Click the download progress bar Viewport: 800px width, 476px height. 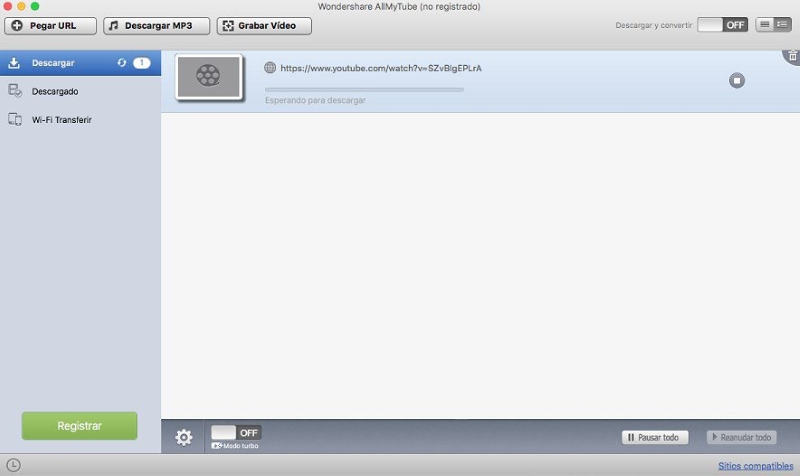click(x=364, y=90)
